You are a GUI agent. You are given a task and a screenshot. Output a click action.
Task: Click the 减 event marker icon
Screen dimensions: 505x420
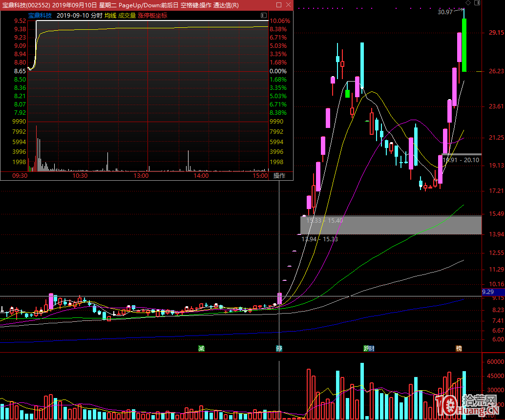201,349
